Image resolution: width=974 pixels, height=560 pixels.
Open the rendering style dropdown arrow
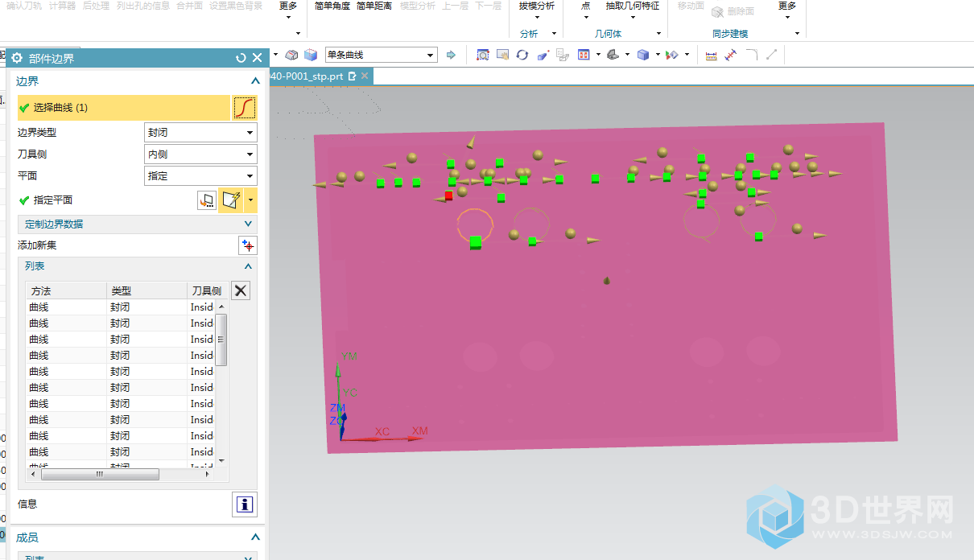[657, 56]
